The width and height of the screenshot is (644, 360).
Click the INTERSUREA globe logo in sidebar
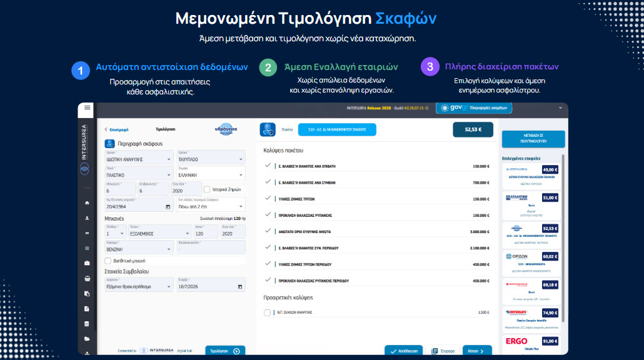[84, 168]
